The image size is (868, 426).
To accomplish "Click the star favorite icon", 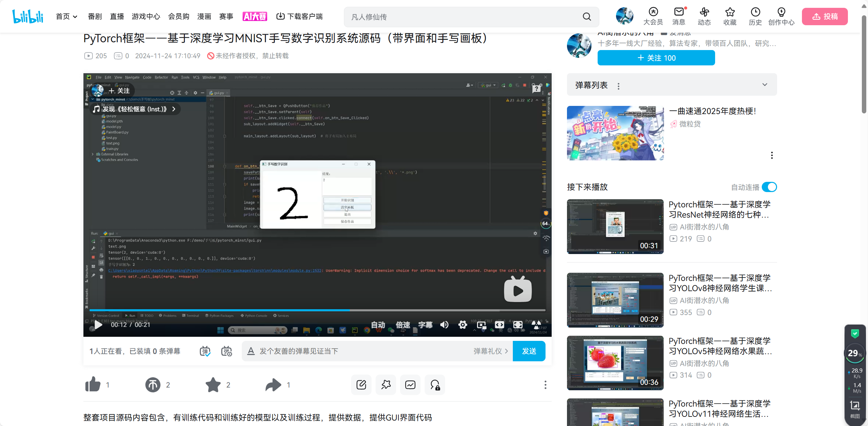I will [213, 385].
